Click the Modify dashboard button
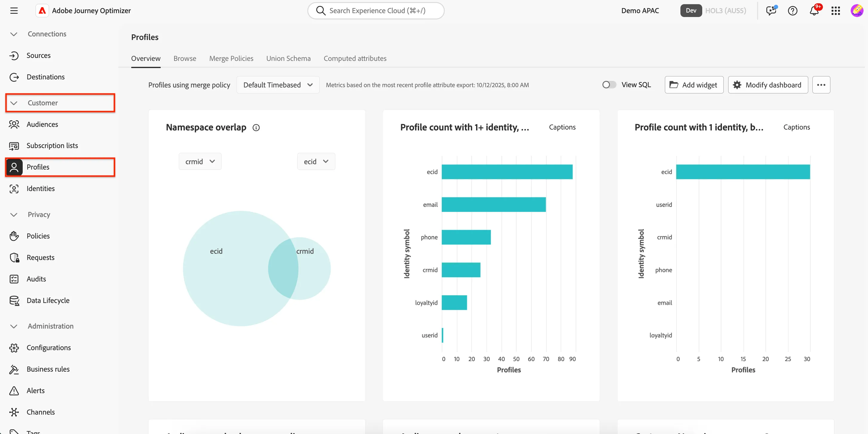Viewport: 868px width, 434px height. 768,85
